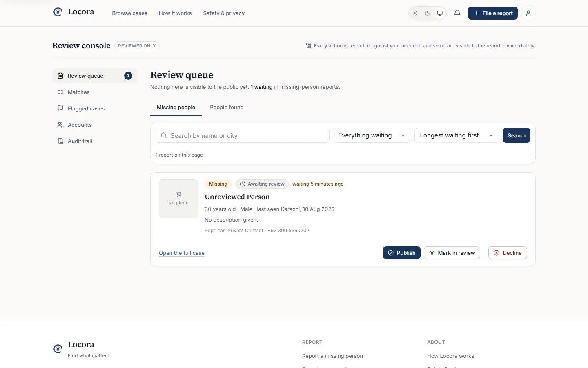Open Longest waiting first sort dropdown
This screenshot has width=588, height=368.
457,135
